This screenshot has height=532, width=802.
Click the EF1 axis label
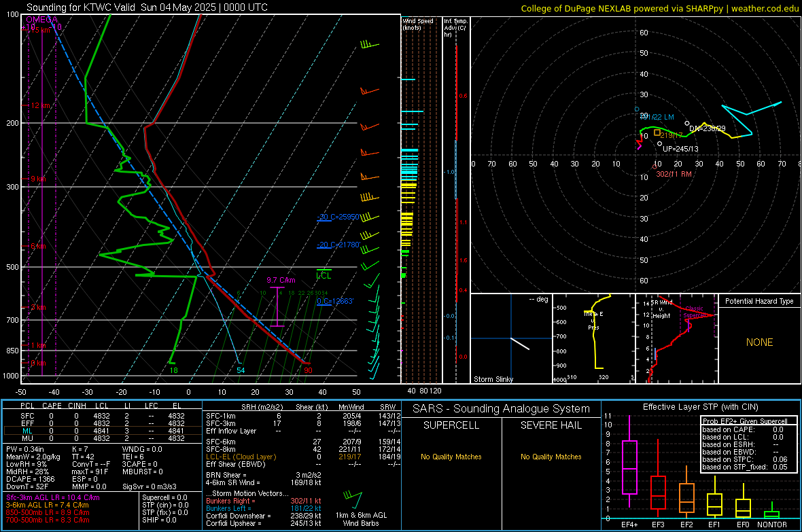(x=714, y=525)
